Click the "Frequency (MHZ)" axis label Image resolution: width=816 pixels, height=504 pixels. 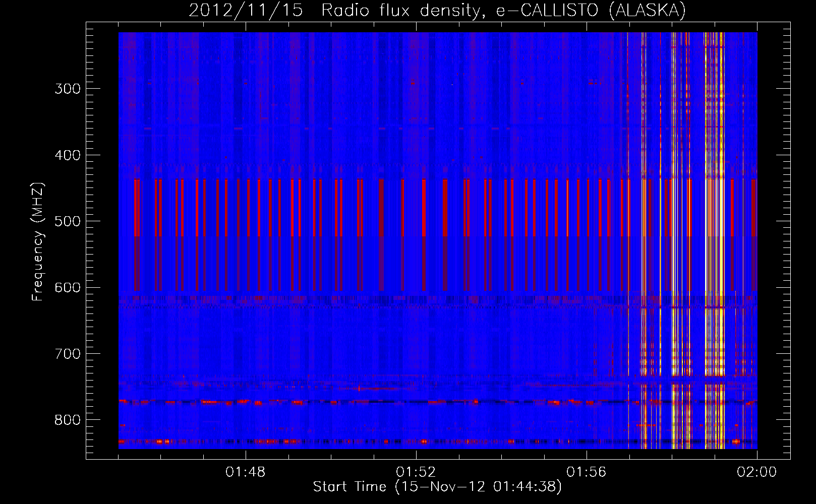[x=38, y=242]
